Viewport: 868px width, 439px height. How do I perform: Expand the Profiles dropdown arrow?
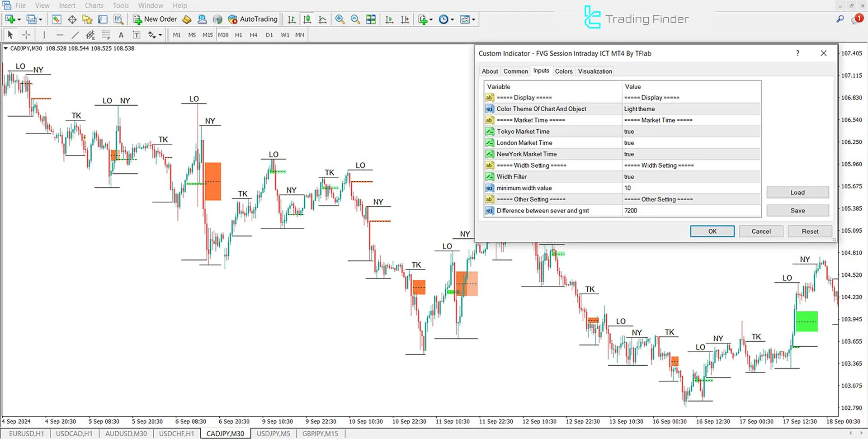(x=40, y=19)
